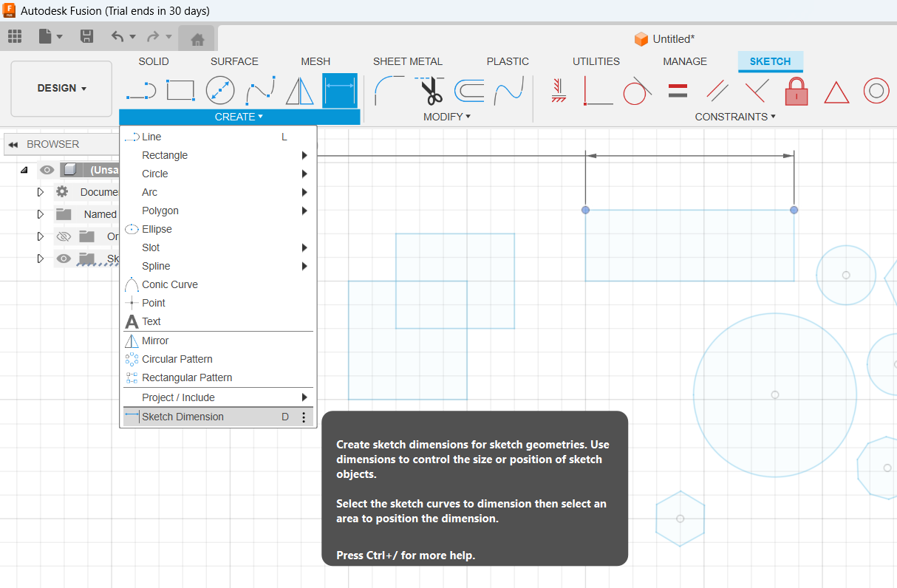The height and width of the screenshot is (588, 897).
Task: Open the DESIGN workspace dropdown
Action: 62,88
